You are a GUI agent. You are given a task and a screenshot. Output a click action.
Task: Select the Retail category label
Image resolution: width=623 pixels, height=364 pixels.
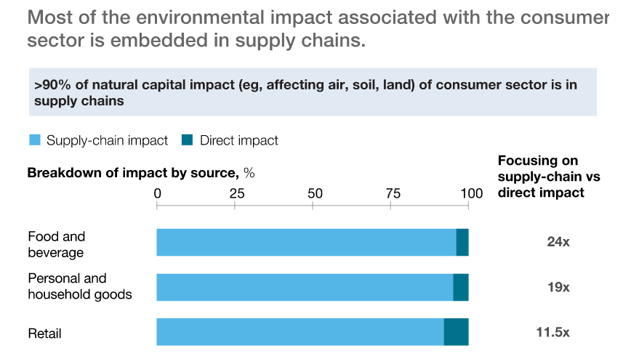44,333
